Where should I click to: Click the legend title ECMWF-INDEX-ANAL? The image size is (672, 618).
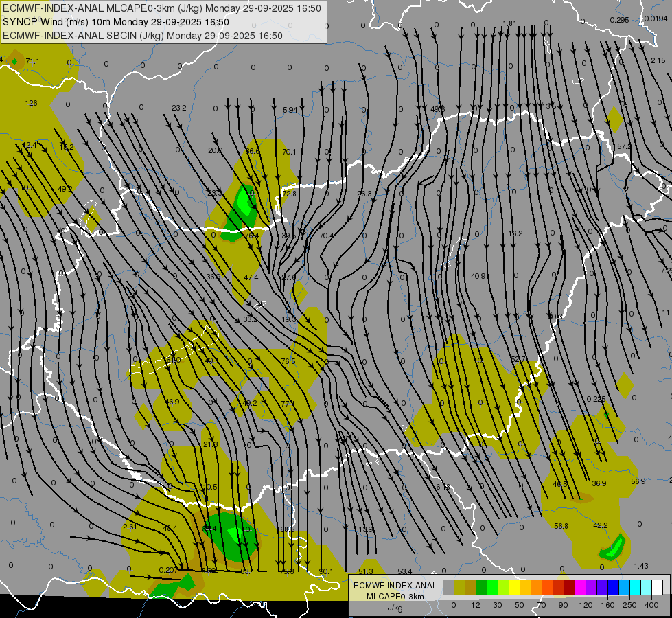395,586
